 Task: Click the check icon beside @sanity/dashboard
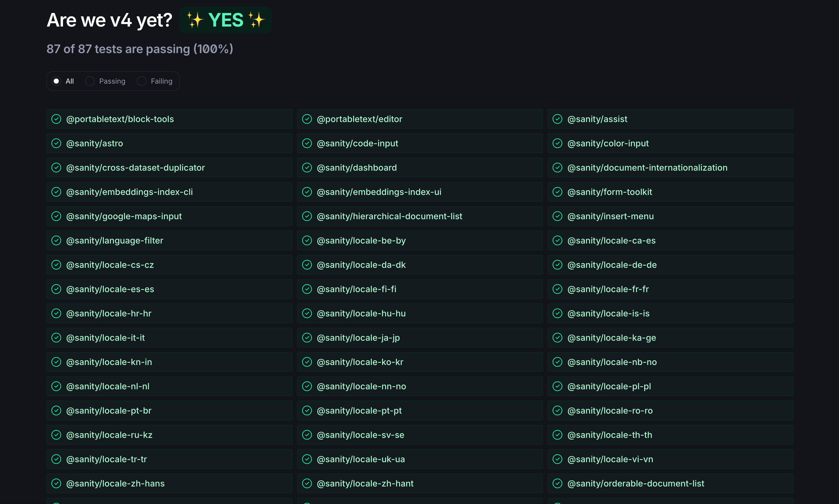[x=307, y=168]
